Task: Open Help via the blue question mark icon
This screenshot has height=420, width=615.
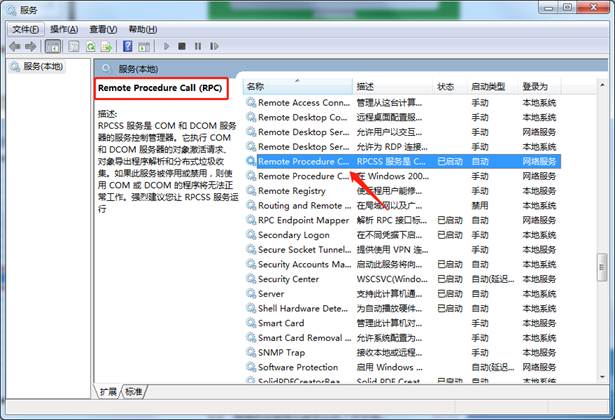Action: [128, 46]
